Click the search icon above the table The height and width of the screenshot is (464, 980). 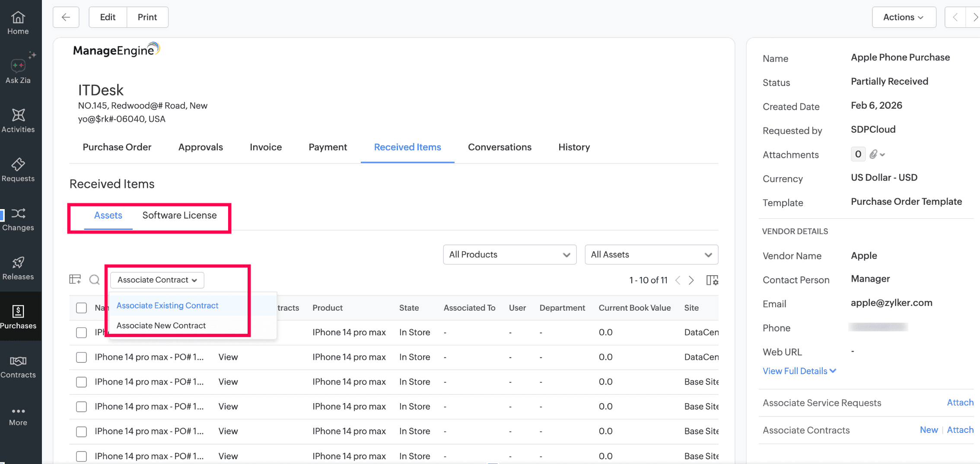pyautogui.click(x=94, y=280)
